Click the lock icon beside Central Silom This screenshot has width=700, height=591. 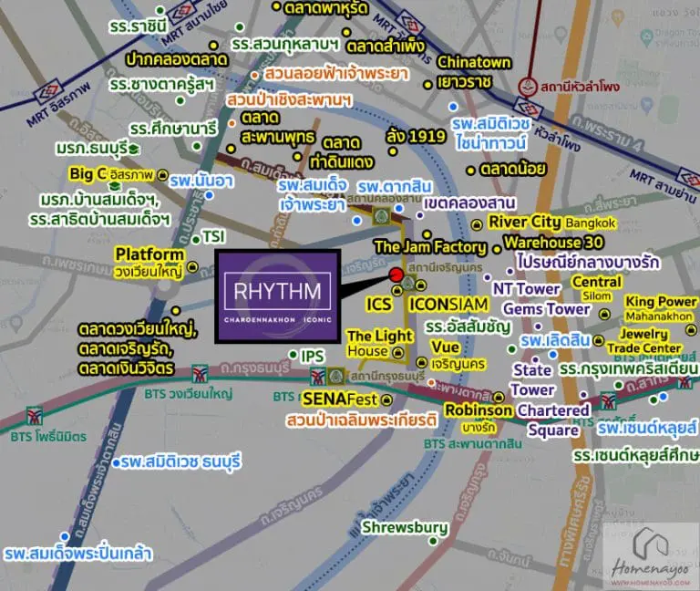coord(604,315)
